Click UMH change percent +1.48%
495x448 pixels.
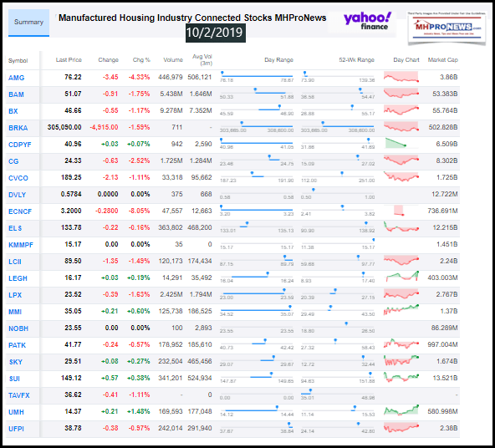click(139, 411)
